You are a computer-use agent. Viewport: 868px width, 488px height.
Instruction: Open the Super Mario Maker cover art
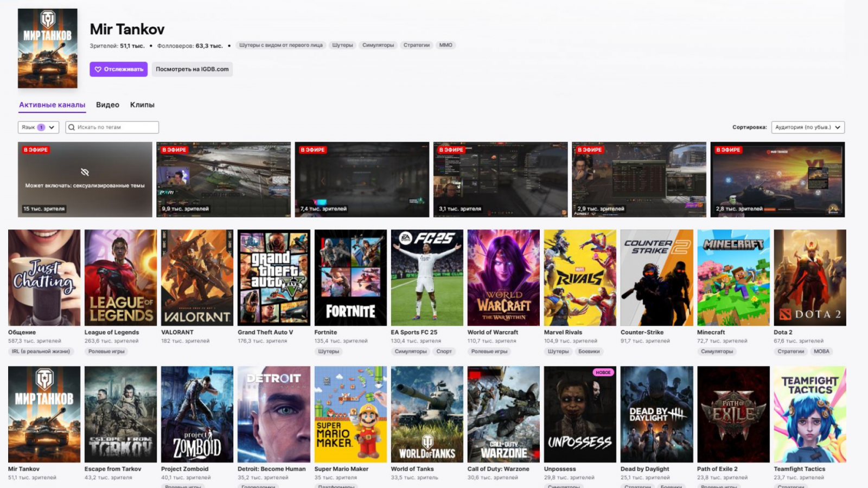point(350,414)
